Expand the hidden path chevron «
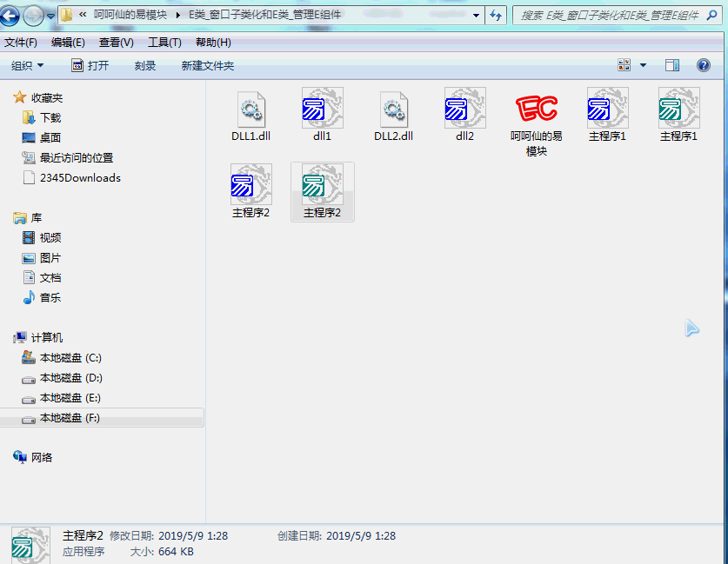This screenshot has height=564, width=728. pyautogui.click(x=83, y=15)
